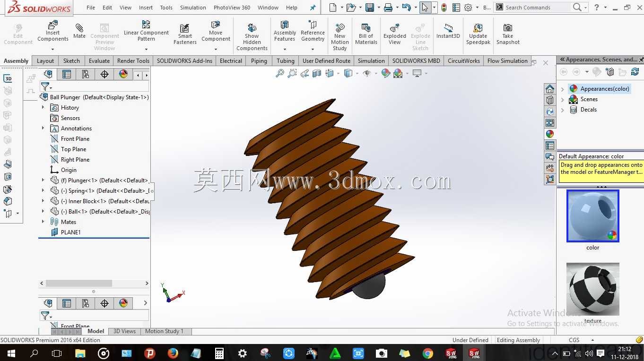Click the Save icon in title toolbar
This screenshot has height=361, width=644.
click(370, 8)
